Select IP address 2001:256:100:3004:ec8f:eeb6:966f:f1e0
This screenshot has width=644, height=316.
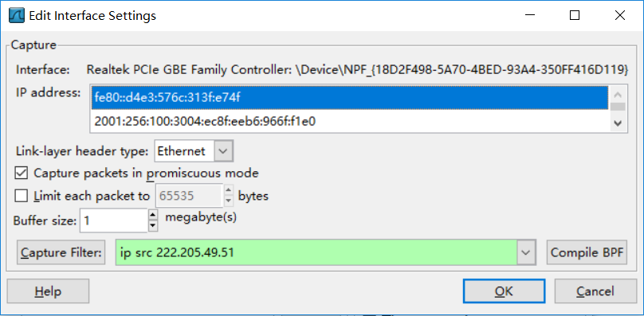pos(350,121)
